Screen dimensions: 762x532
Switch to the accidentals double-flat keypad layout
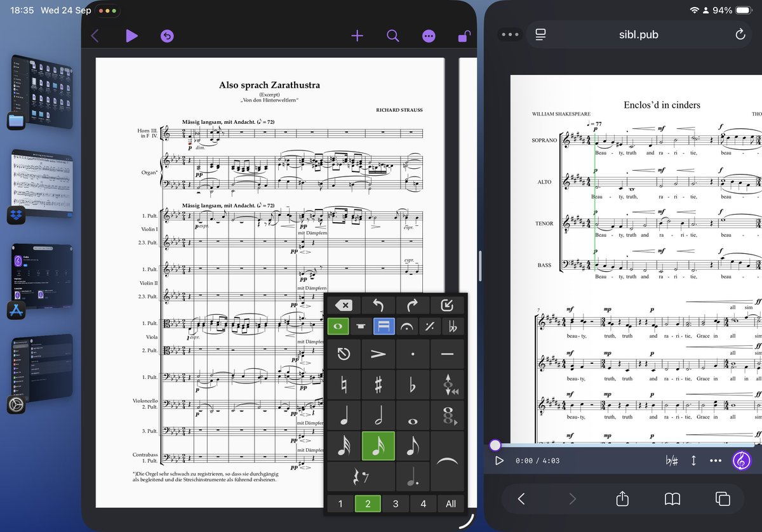453,326
